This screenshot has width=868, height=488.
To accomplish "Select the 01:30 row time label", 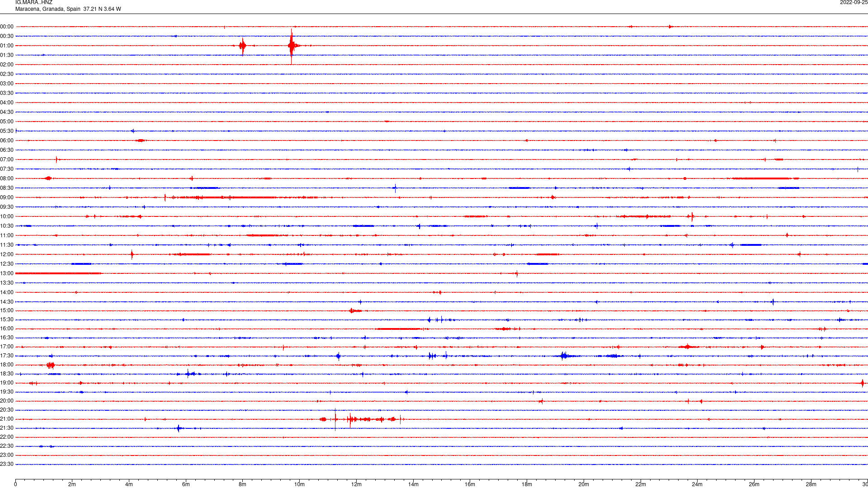I will [7, 55].
